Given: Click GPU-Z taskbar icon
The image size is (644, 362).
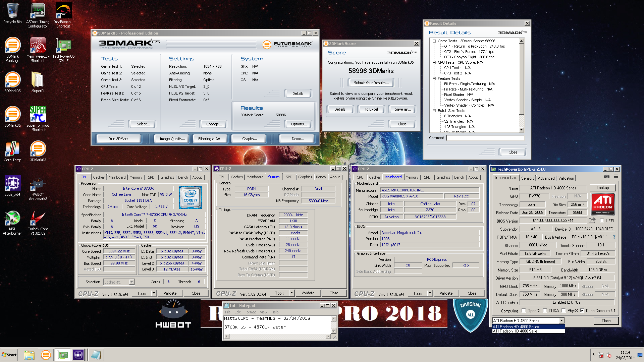Looking at the screenshot, I should click(x=63, y=355).
